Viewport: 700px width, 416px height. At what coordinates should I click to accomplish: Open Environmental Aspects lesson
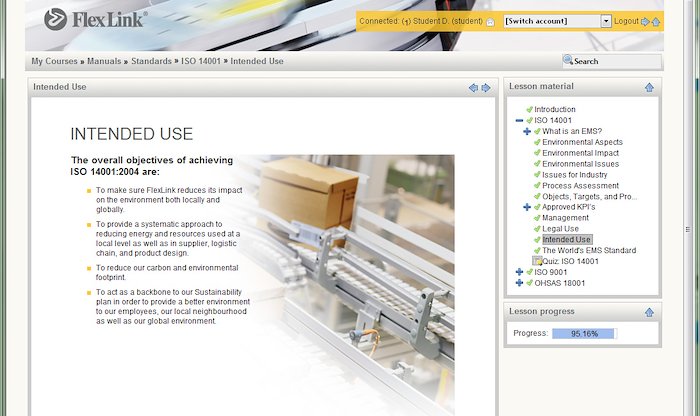pos(582,142)
